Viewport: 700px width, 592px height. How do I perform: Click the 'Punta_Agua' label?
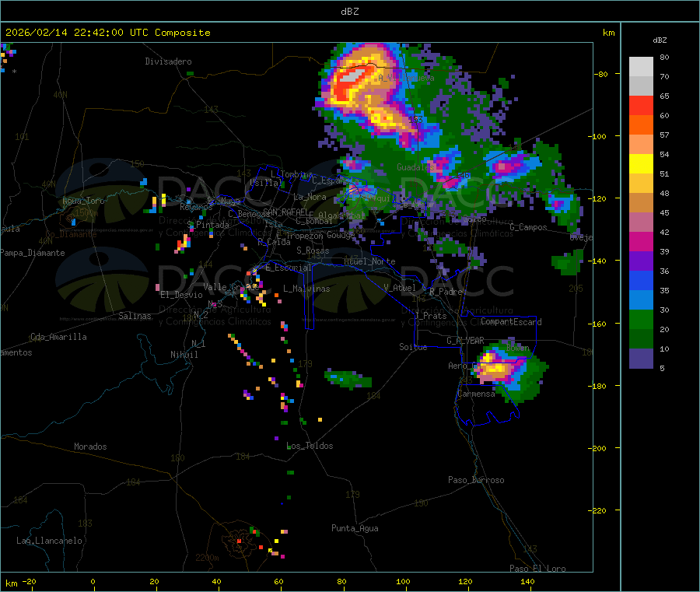tap(355, 528)
